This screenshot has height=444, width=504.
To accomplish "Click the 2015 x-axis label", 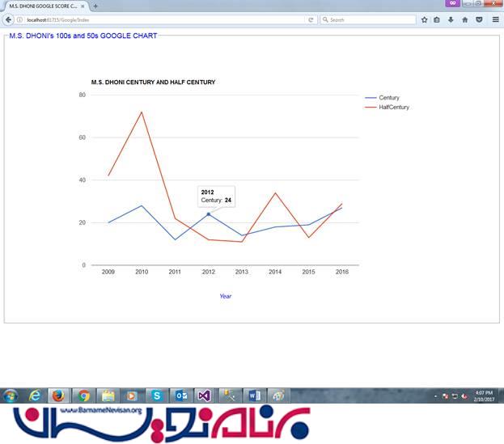I will pos(308,272).
